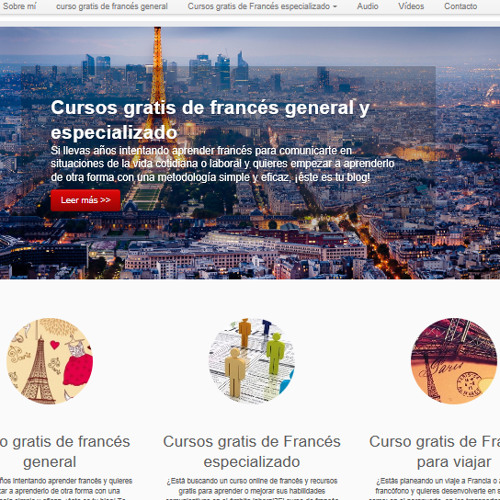Open the Vídeos page
500x500 pixels.
coord(411,6)
